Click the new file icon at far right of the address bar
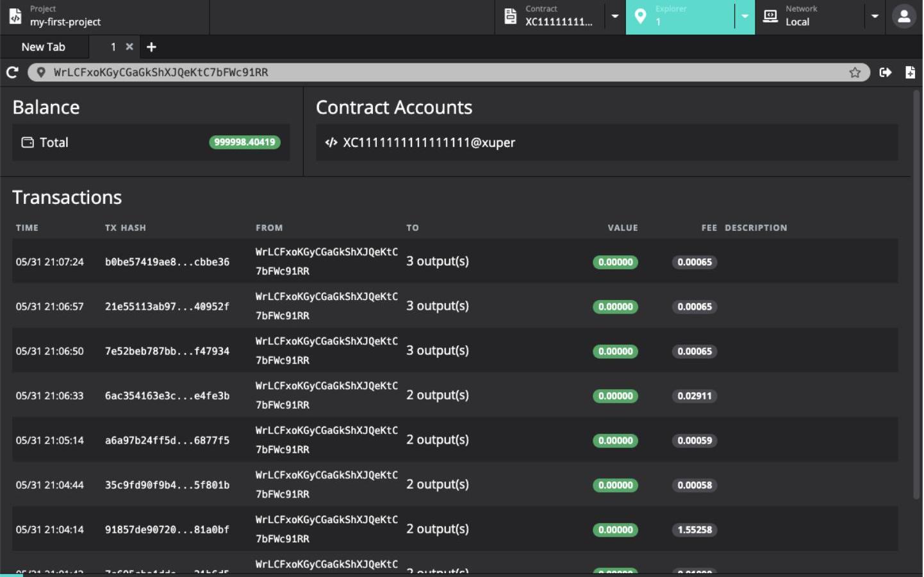 click(911, 72)
